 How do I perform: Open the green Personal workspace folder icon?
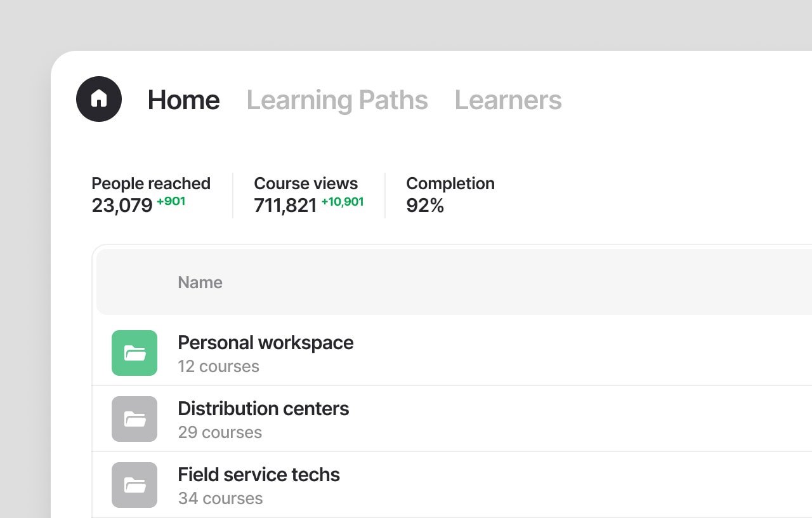(134, 353)
